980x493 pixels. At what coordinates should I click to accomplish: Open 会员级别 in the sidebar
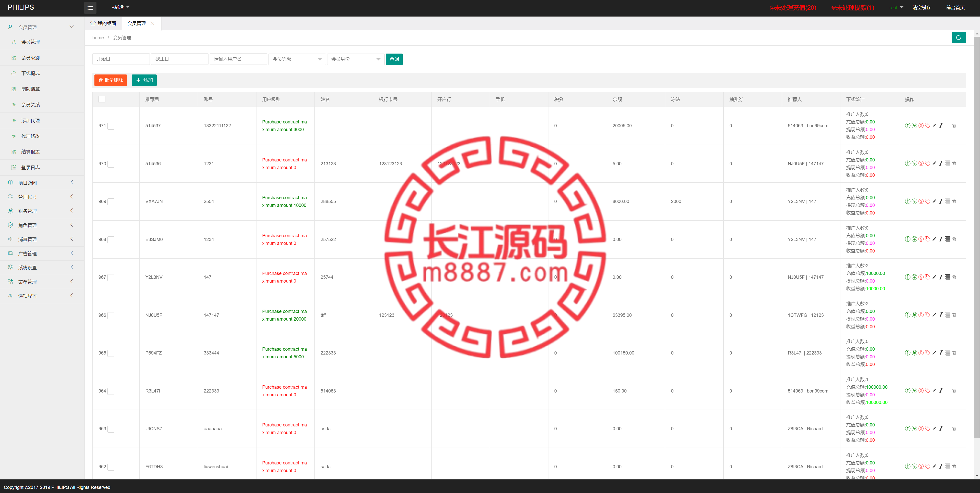pos(42,58)
